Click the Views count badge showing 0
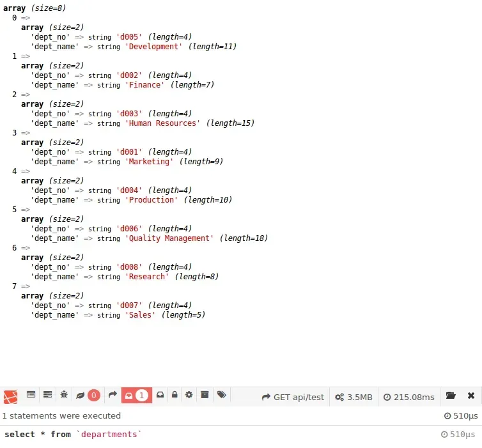482x448 pixels. pyautogui.click(x=94, y=396)
